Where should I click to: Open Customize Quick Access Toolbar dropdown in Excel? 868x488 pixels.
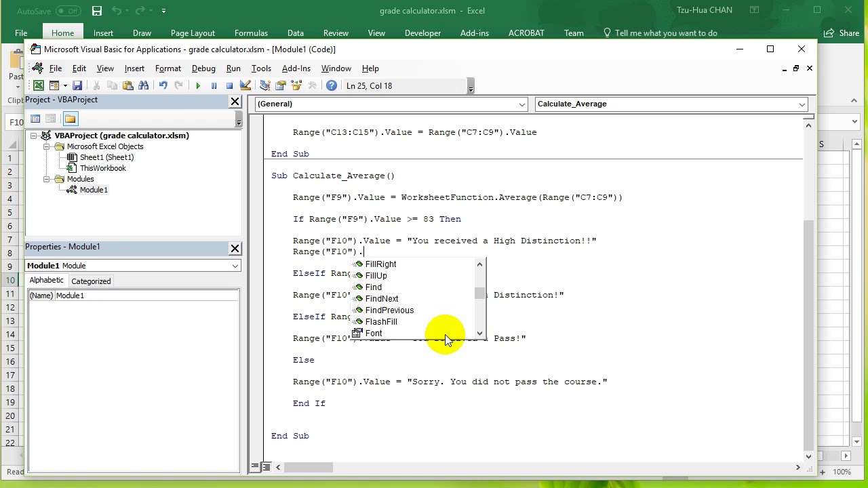[163, 10]
